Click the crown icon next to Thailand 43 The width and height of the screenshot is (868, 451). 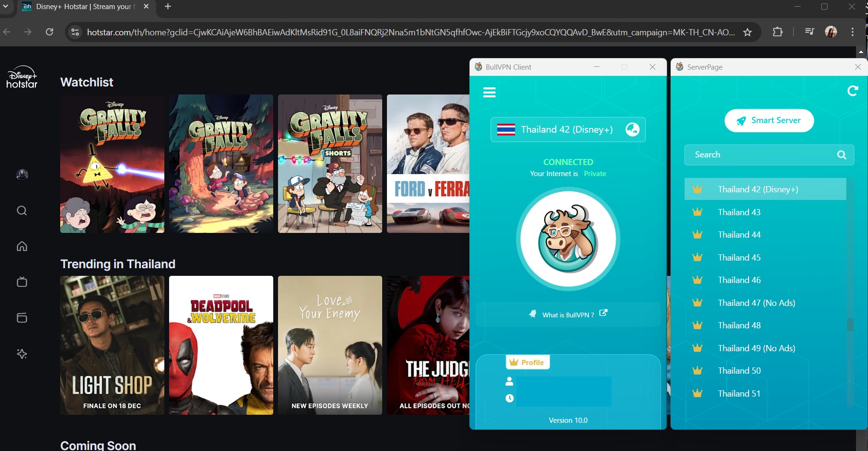pos(697,212)
